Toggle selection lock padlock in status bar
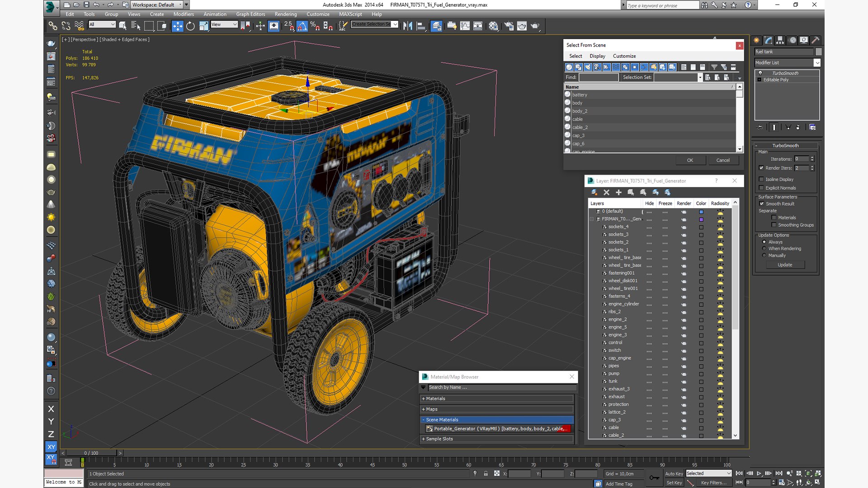 tap(486, 474)
